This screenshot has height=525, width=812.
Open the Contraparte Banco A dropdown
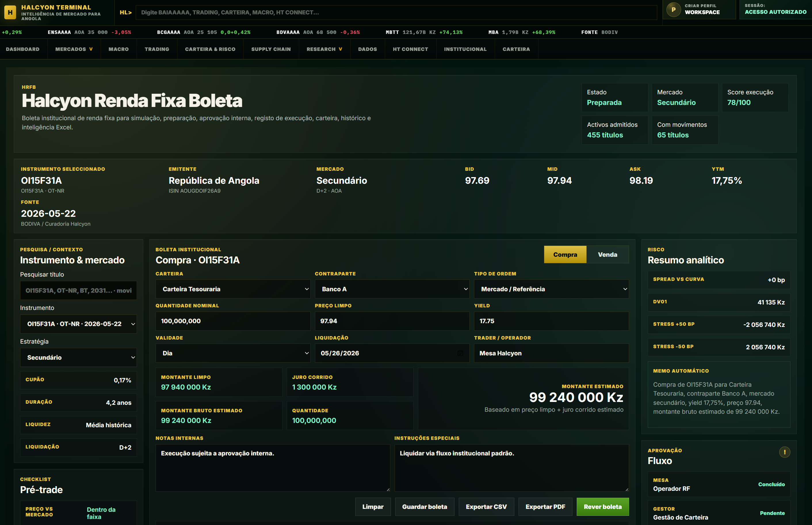tap(392, 289)
